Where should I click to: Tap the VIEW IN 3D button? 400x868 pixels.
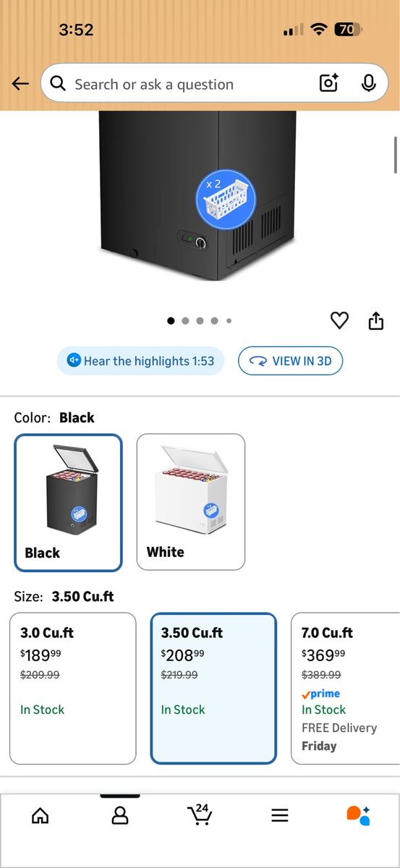(x=290, y=361)
